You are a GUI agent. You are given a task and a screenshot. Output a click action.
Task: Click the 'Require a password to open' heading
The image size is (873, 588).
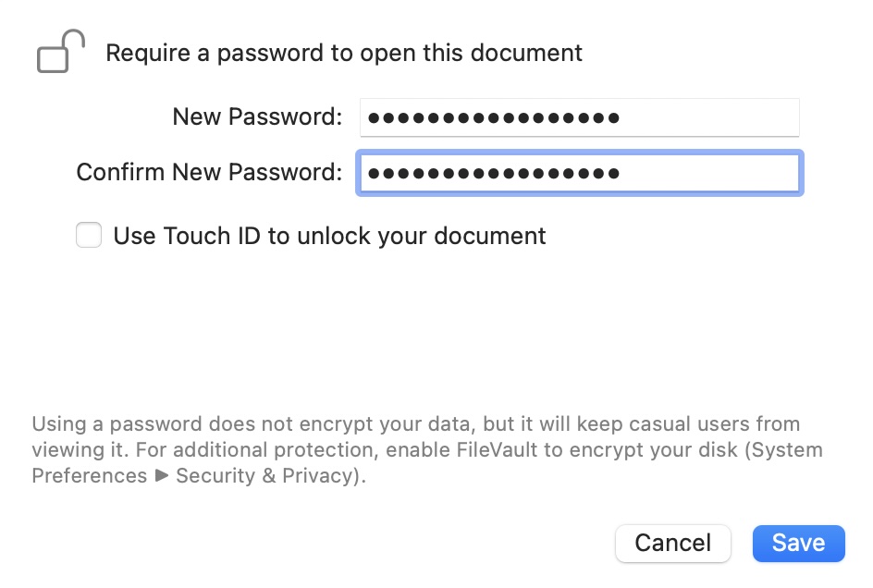[344, 53]
